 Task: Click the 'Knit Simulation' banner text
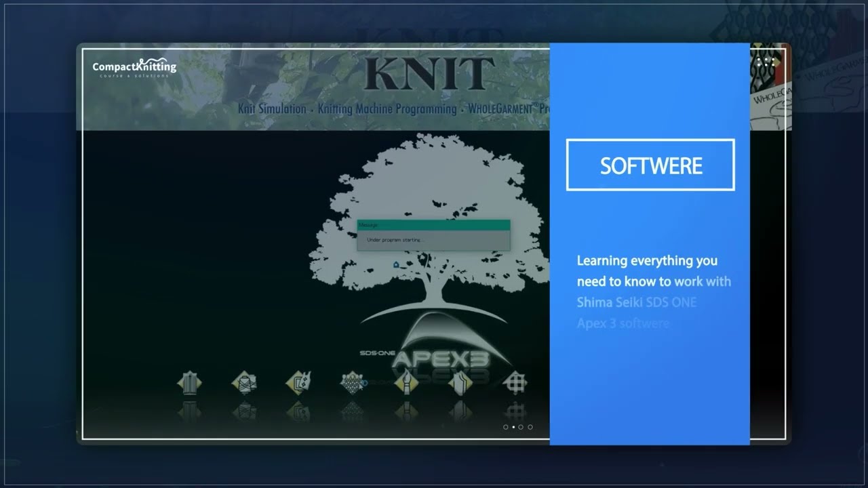coord(272,108)
